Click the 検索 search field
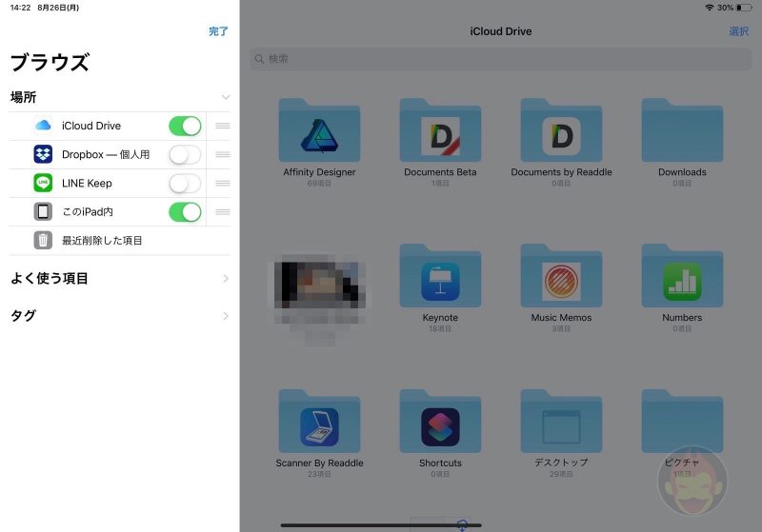 501,59
